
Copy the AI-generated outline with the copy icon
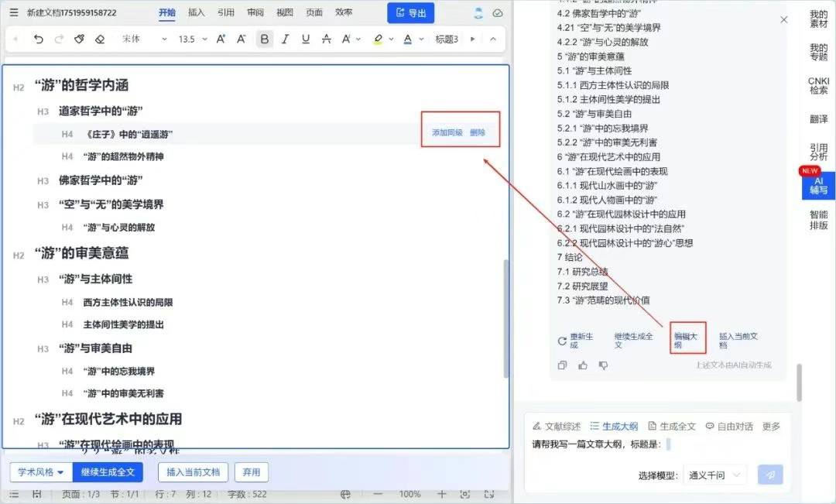point(563,365)
